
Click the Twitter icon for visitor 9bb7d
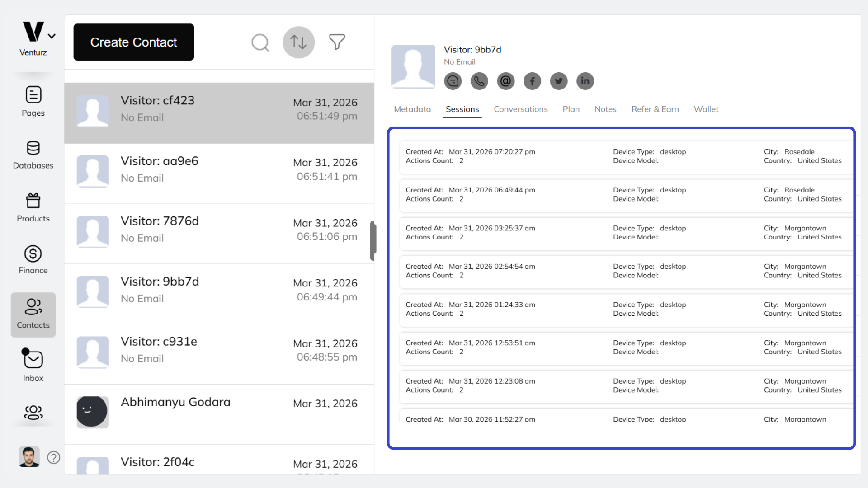(558, 81)
